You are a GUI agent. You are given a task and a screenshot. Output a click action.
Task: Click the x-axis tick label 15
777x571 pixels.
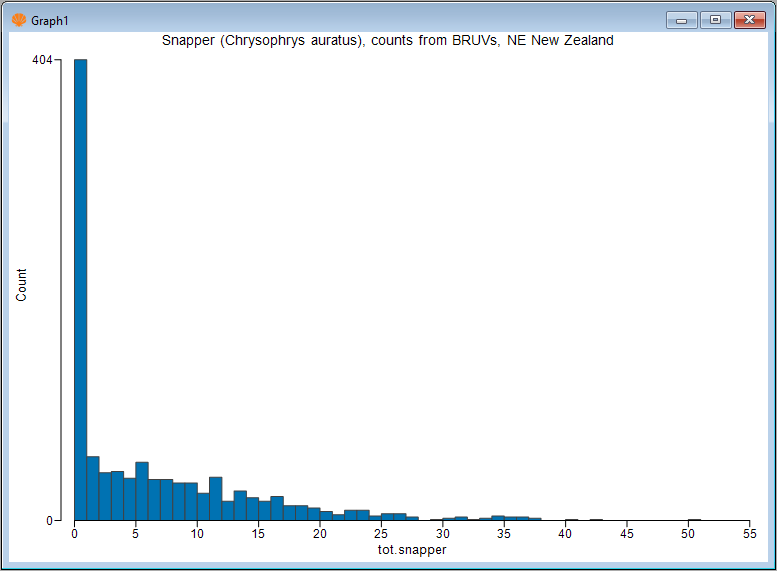259,535
